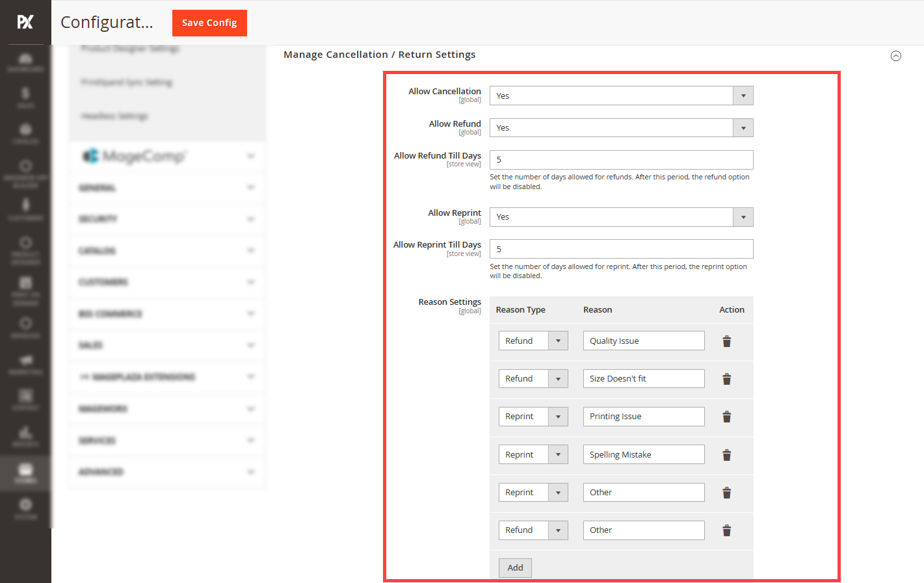Remove the Spelling Mistake reason row

pos(726,455)
